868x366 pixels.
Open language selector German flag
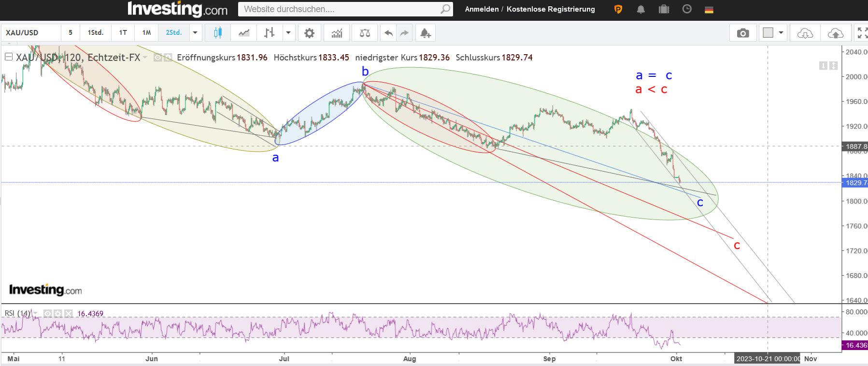tap(709, 10)
